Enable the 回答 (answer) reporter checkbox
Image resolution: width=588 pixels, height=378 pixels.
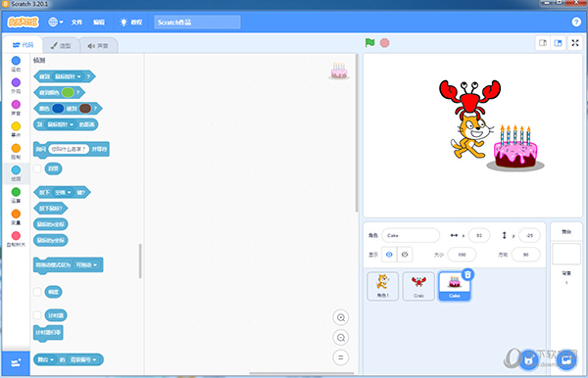click(x=37, y=168)
